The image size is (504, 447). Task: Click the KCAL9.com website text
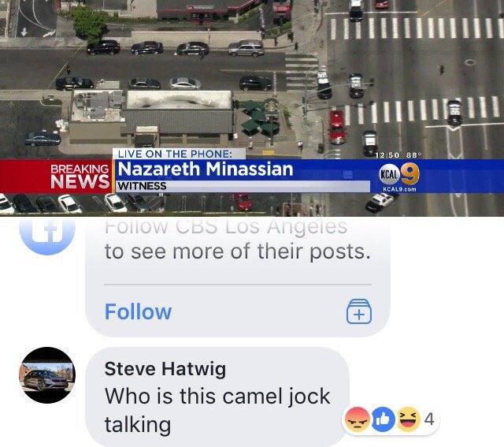click(x=399, y=189)
